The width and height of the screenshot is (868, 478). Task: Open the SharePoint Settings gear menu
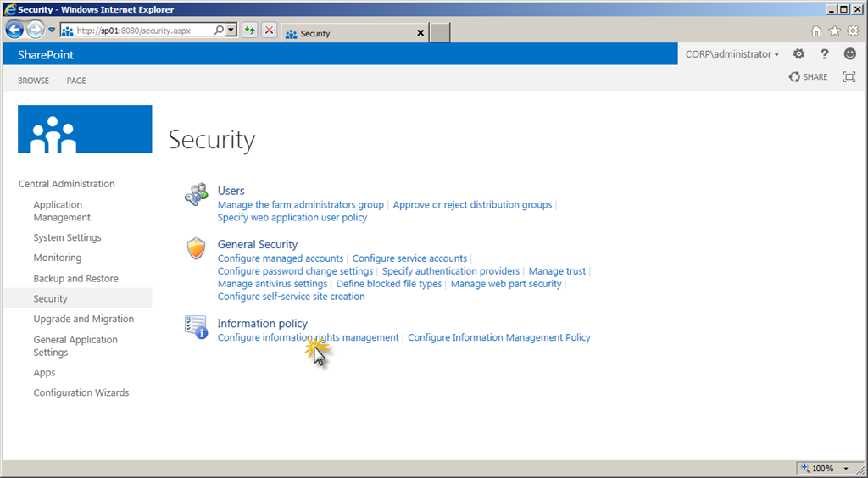coord(798,53)
